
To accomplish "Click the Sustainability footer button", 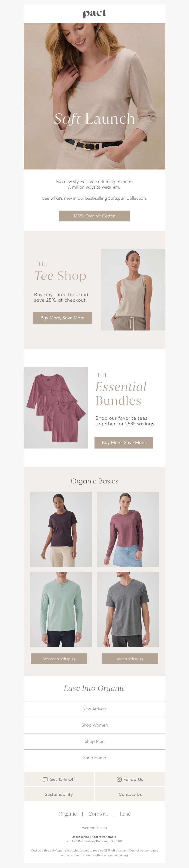I will pos(59,794).
